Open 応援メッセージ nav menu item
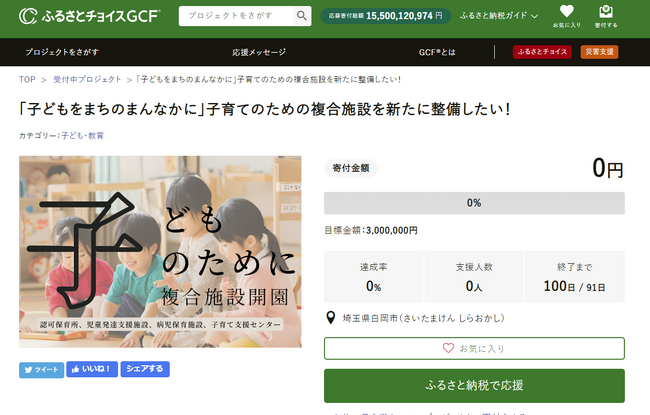The height and width of the screenshot is (415, 650). tap(259, 52)
